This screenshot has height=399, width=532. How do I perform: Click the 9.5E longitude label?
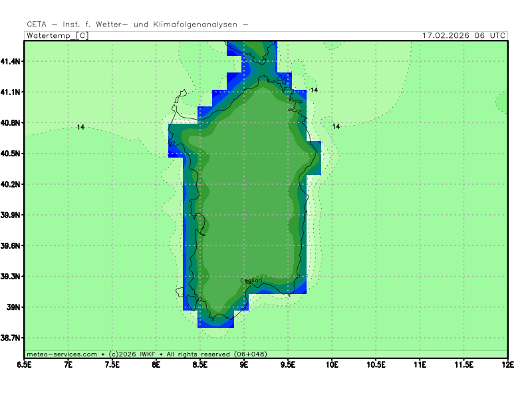click(288, 364)
